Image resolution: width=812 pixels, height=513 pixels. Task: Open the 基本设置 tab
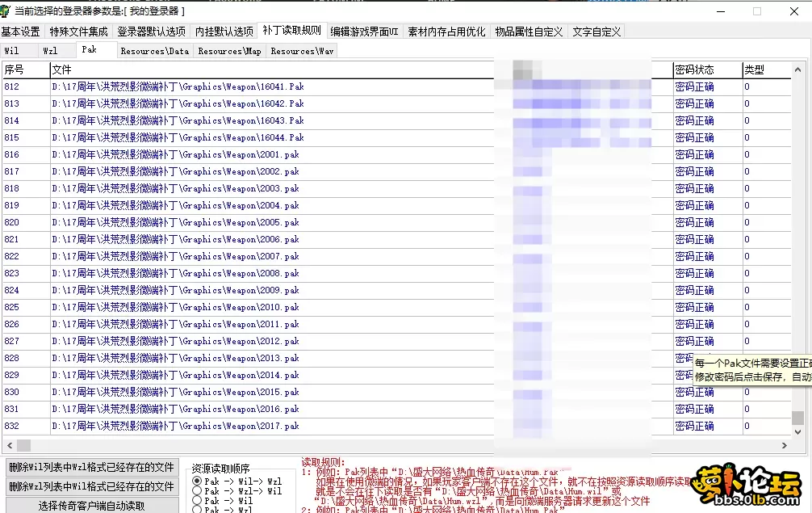click(x=21, y=32)
